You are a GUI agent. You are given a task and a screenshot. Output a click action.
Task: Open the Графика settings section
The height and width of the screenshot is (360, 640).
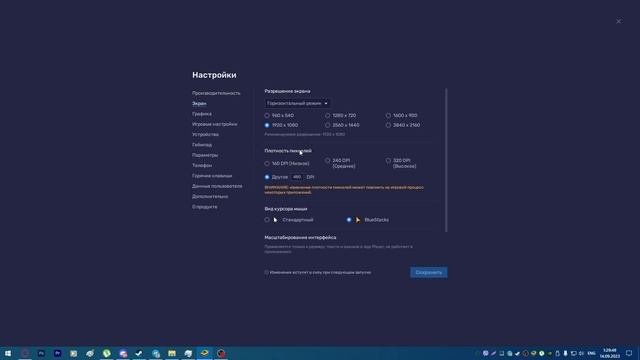pyautogui.click(x=202, y=114)
